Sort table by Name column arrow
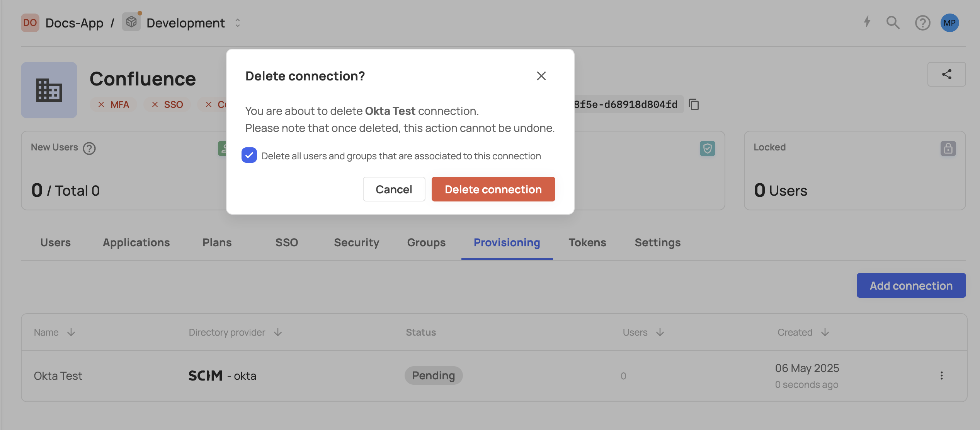The width and height of the screenshot is (980, 430). point(71,333)
